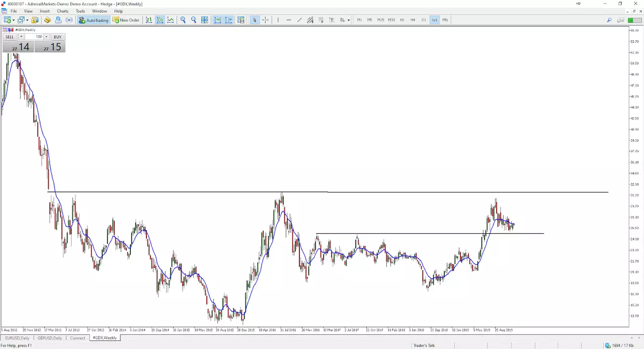Open the Charts menu

click(62, 11)
